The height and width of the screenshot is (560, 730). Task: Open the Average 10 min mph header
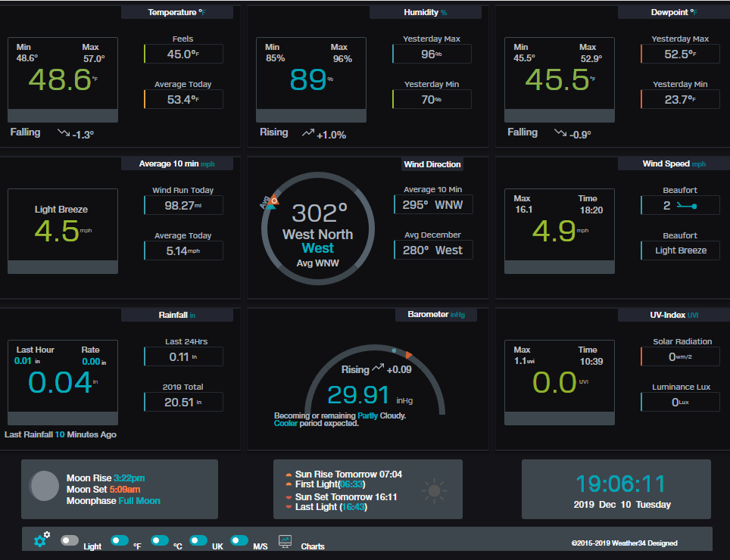(177, 163)
